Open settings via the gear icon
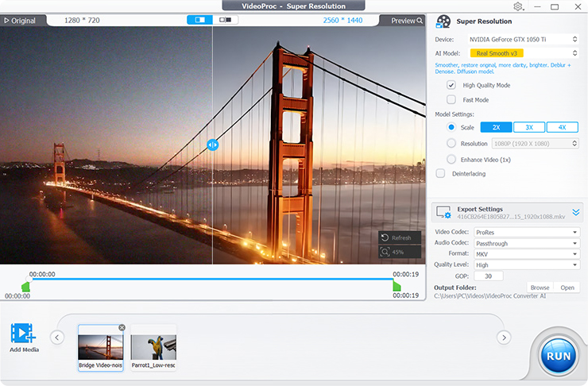588x386 pixels. (518, 6)
